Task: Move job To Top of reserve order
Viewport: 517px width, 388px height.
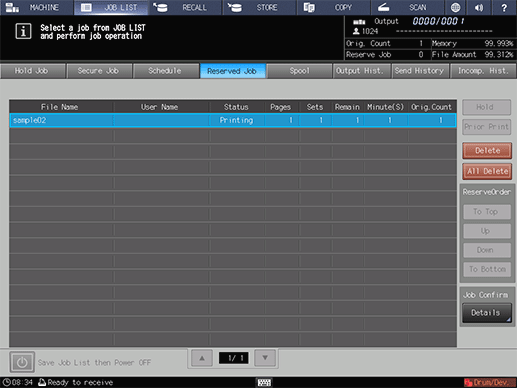Action: coord(486,212)
